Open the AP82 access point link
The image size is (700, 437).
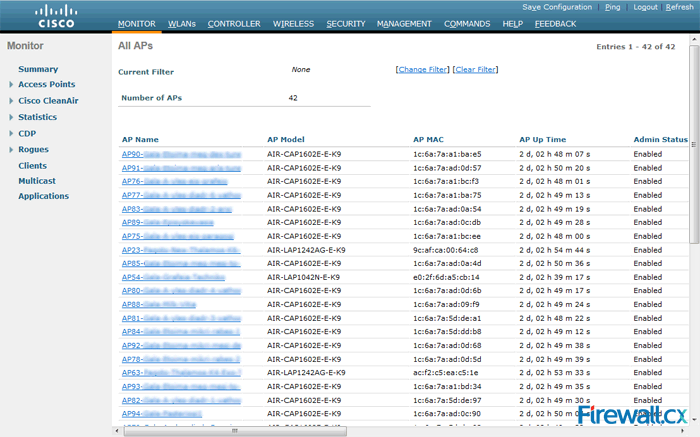pos(181,401)
